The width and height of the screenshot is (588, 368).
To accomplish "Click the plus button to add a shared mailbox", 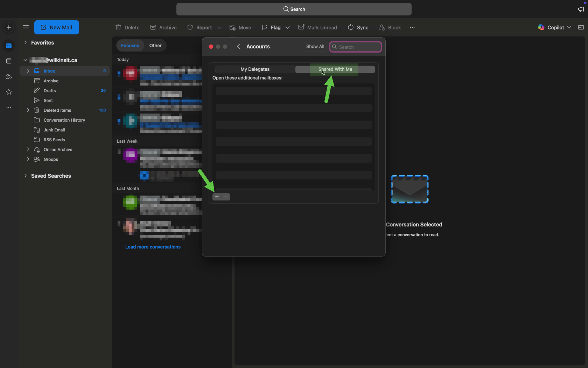I will tap(217, 197).
